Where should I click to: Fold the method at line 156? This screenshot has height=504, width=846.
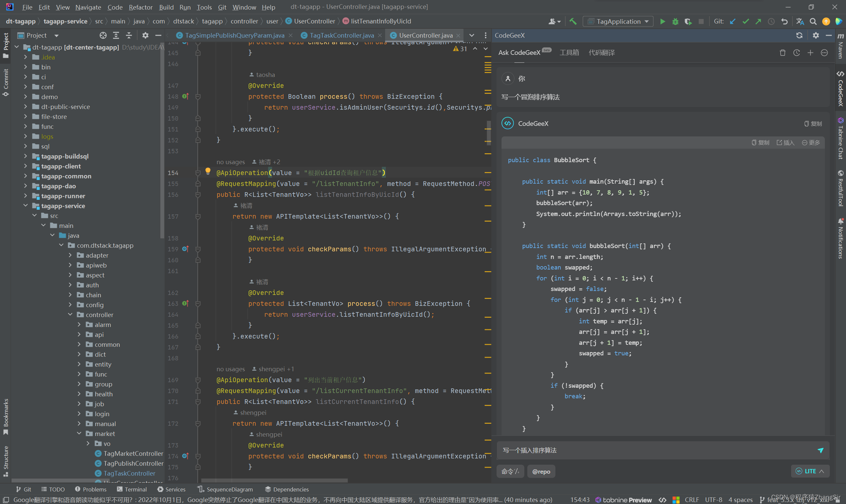198,195
